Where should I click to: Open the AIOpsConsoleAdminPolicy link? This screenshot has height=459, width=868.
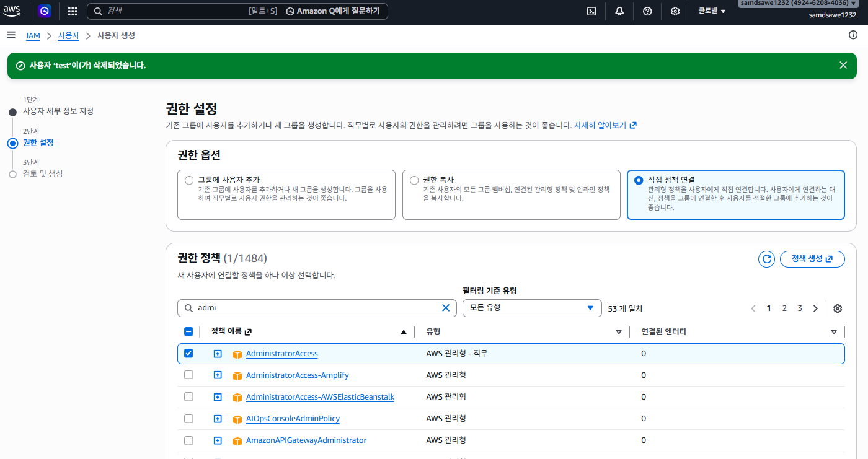293,419
